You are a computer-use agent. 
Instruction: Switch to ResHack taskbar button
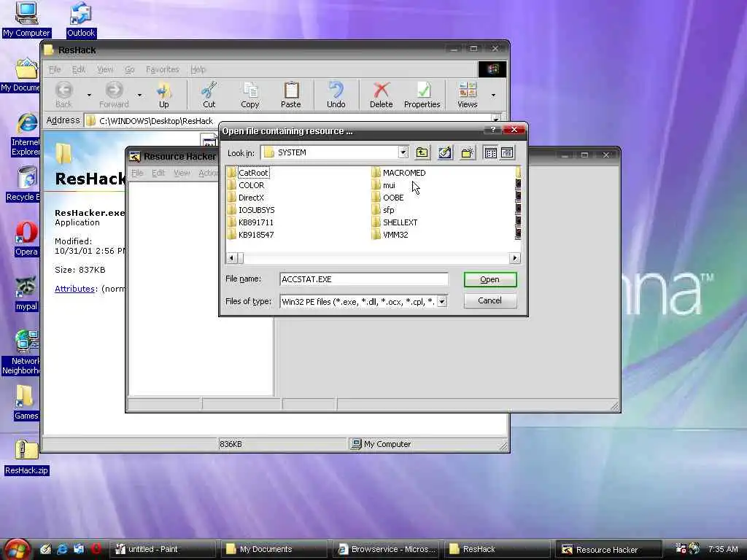pyautogui.click(x=498, y=549)
